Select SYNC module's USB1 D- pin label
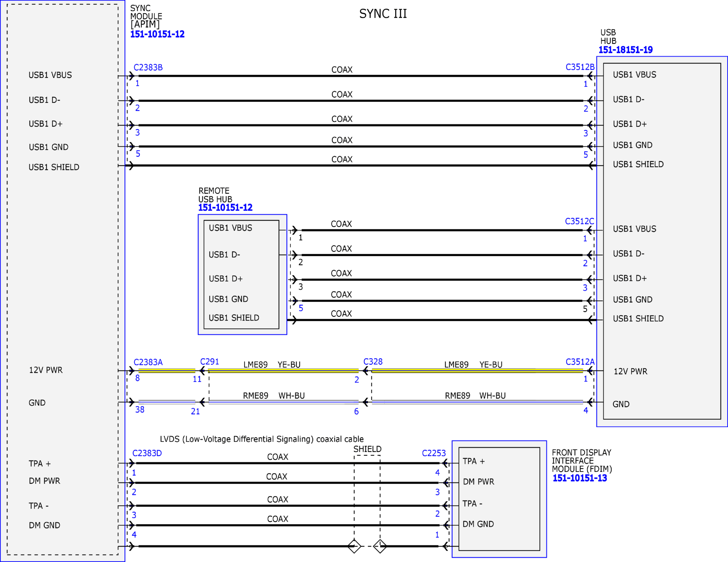The image size is (728, 562). [44, 100]
